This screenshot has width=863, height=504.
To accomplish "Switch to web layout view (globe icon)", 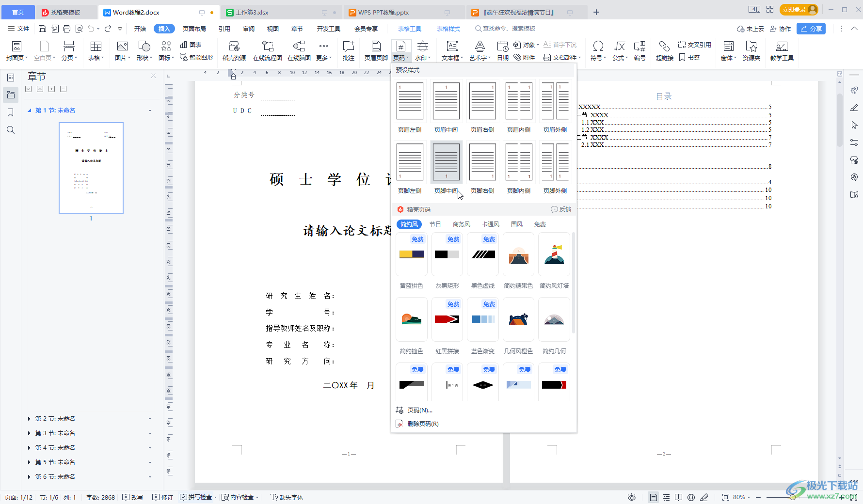I will [691, 497].
